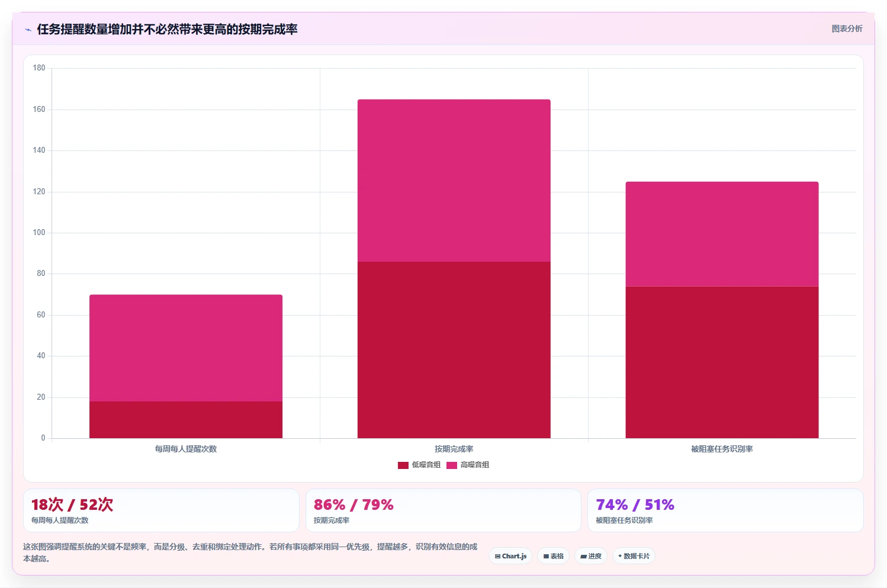Click the 图表分析 label in header

point(847,28)
